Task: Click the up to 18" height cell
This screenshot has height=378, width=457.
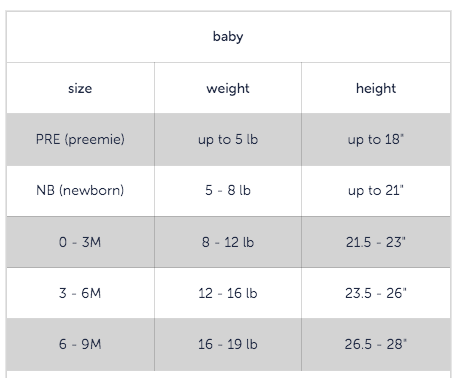Action: (x=376, y=139)
